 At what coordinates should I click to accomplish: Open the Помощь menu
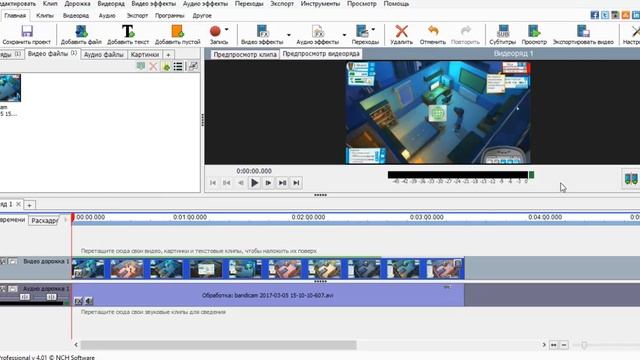(396, 4)
